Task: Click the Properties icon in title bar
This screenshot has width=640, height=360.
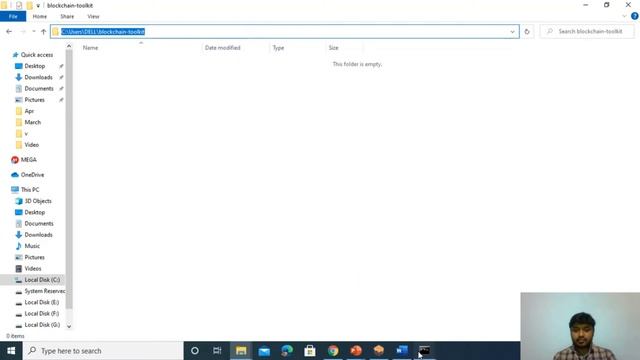Action: 19,5
